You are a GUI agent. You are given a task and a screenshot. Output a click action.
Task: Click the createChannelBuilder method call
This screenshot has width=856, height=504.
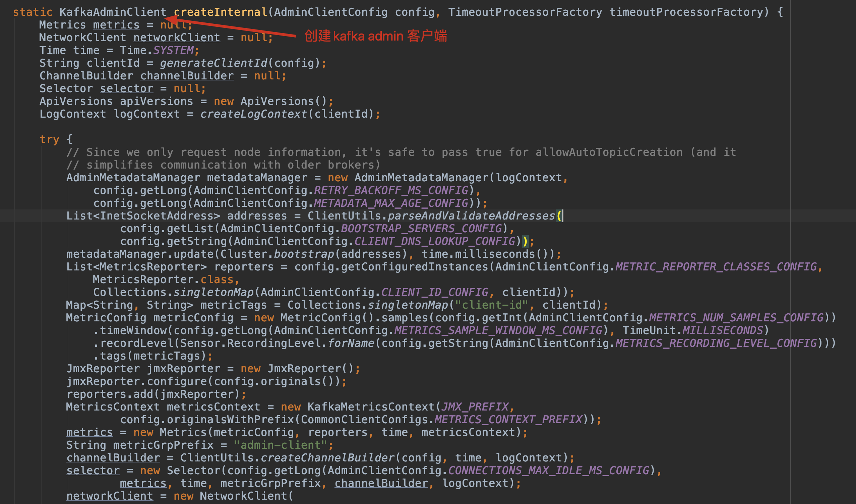(x=327, y=458)
